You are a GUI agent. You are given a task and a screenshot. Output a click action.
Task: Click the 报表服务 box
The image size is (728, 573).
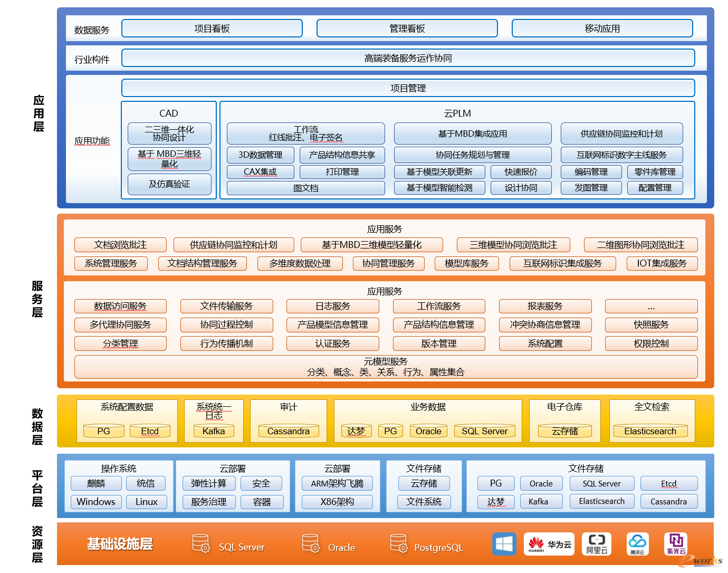tap(545, 307)
